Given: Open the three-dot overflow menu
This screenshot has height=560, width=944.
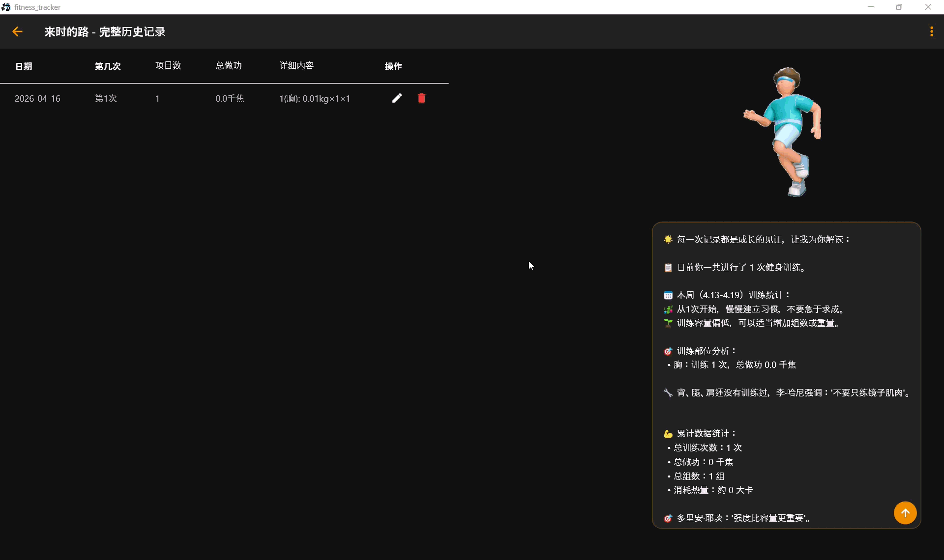Looking at the screenshot, I should pos(931,31).
